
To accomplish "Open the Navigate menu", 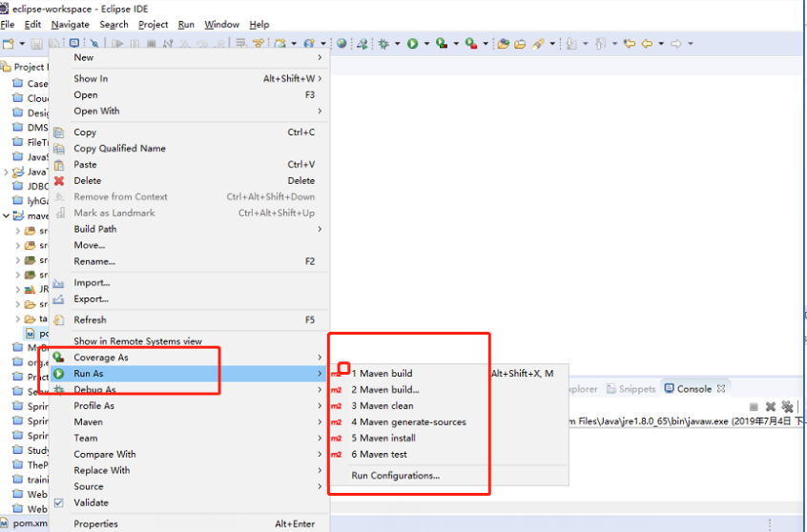I will tap(70, 24).
